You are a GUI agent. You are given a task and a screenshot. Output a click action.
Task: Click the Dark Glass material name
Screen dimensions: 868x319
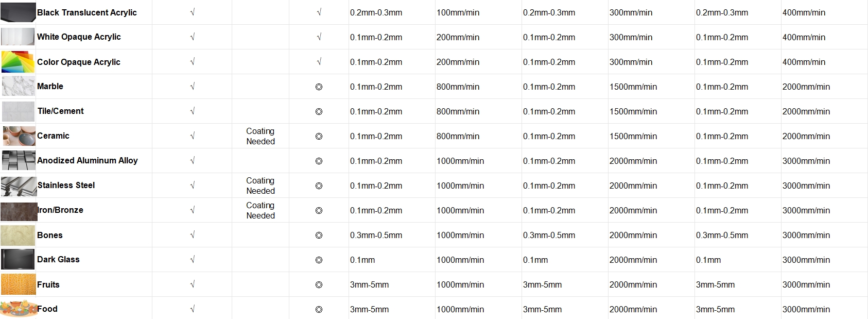[58, 260]
